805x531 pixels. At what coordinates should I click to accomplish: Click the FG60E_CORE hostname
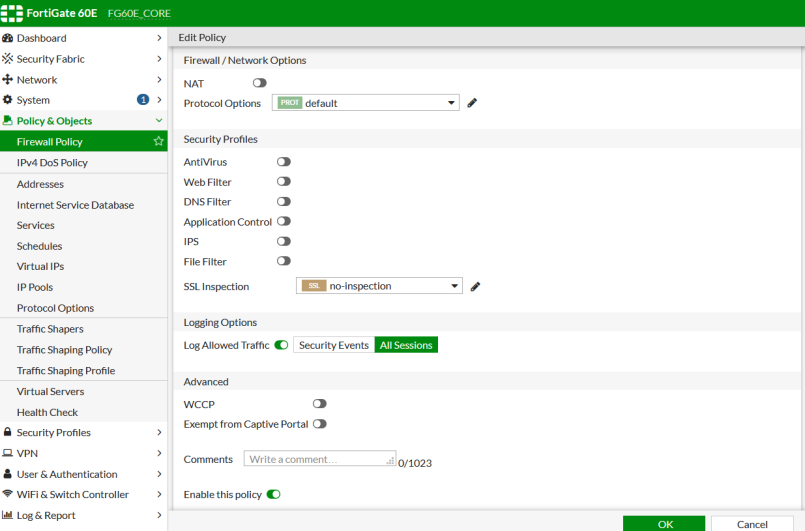(139, 13)
